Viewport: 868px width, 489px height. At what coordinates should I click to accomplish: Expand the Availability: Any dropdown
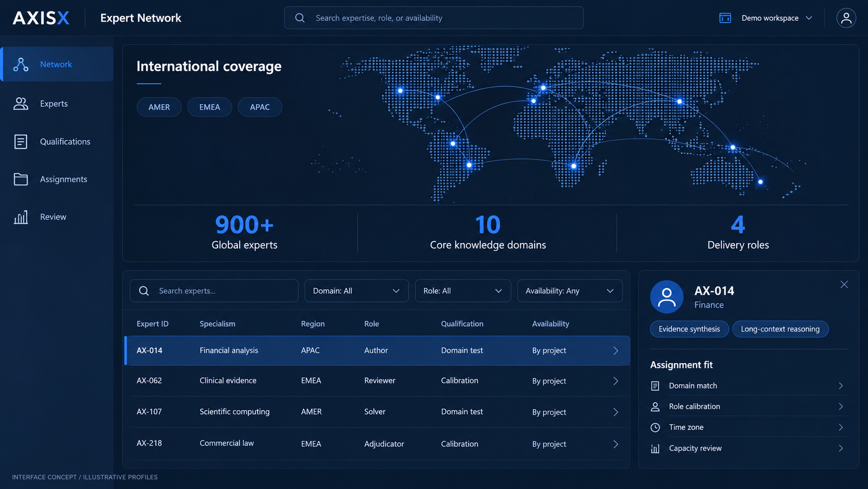[569, 291]
